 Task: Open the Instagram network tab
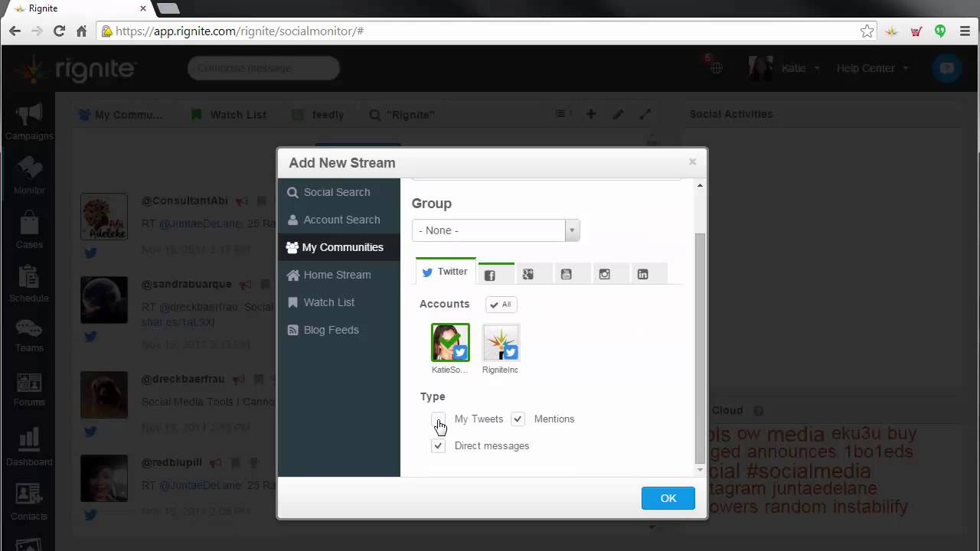pos(610,274)
